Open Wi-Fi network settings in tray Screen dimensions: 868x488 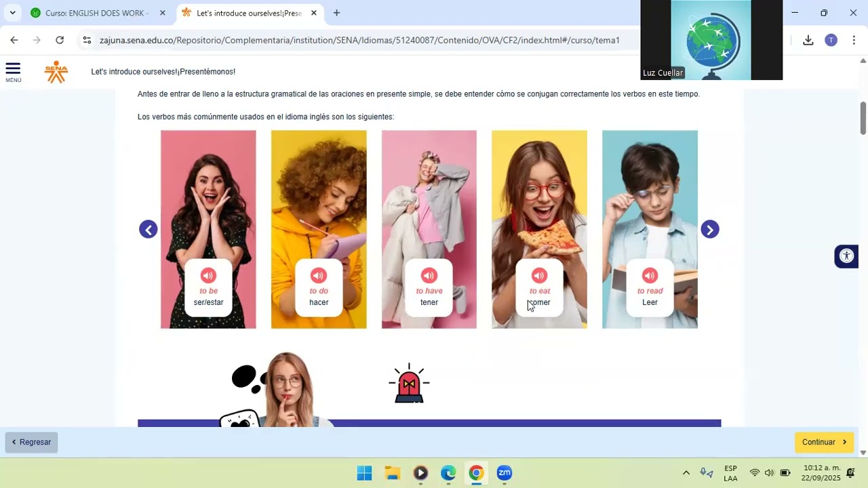[x=754, y=473]
